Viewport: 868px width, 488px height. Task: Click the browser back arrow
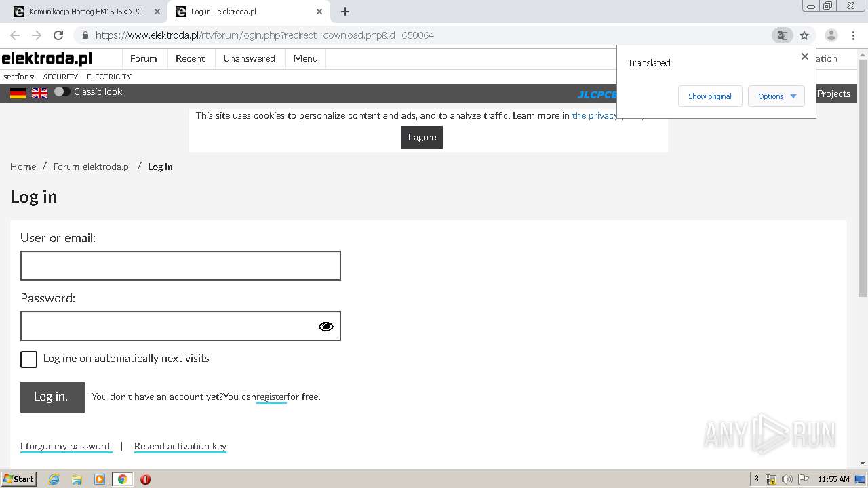pos(15,35)
